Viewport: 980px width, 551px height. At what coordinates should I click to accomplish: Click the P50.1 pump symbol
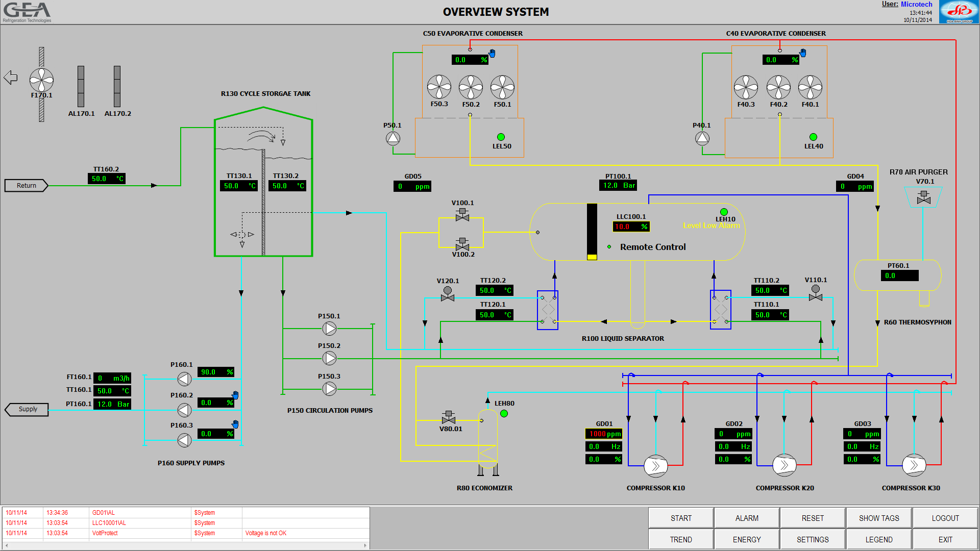click(x=393, y=138)
